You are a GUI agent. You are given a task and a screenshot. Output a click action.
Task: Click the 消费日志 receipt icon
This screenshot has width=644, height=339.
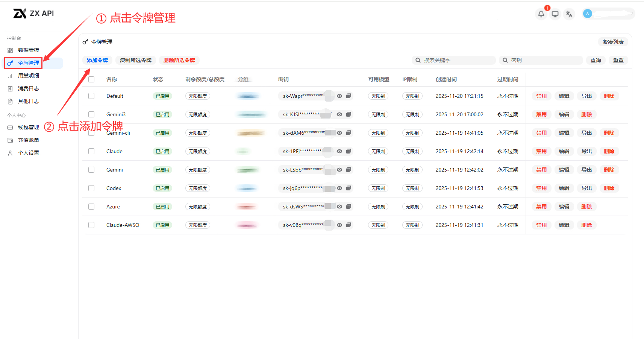coord(10,88)
